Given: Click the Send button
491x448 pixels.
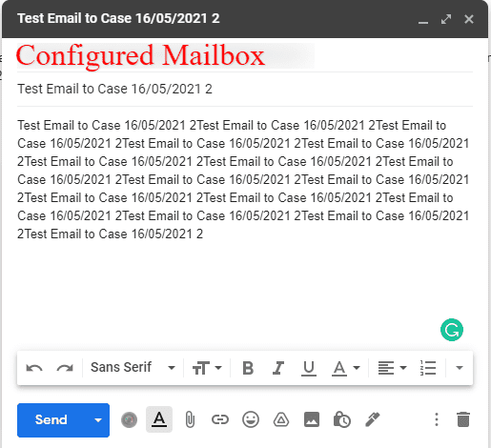Looking at the screenshot, I should [51, 420].
